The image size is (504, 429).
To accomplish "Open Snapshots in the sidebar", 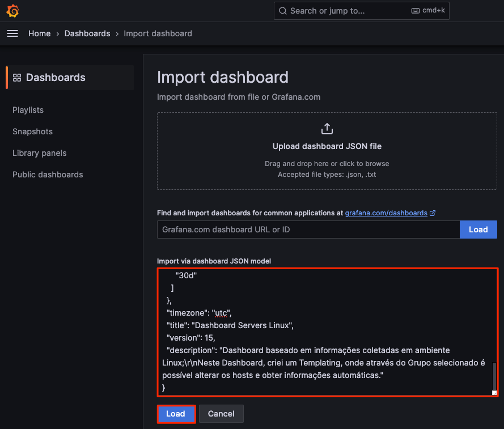I will pyautogui.click(x=32, y=131).
